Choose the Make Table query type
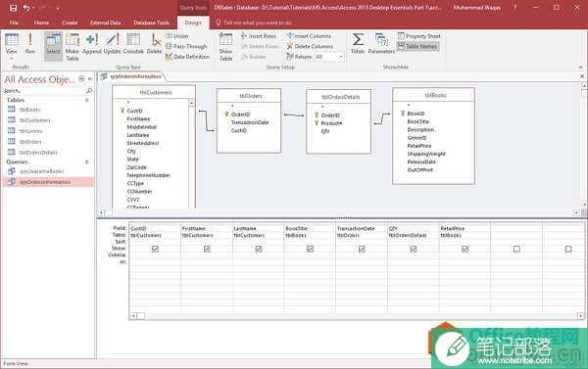 pos(72,46)
